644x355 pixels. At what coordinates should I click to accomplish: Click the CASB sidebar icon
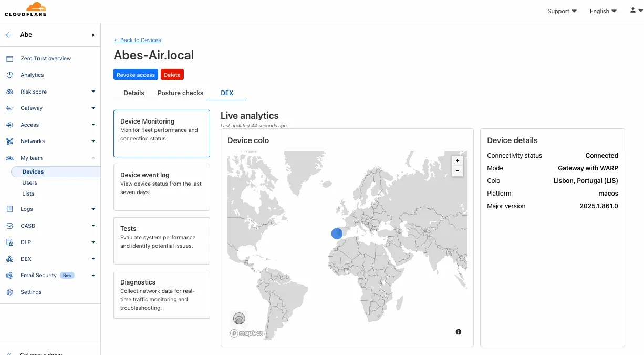click(9, 226)
